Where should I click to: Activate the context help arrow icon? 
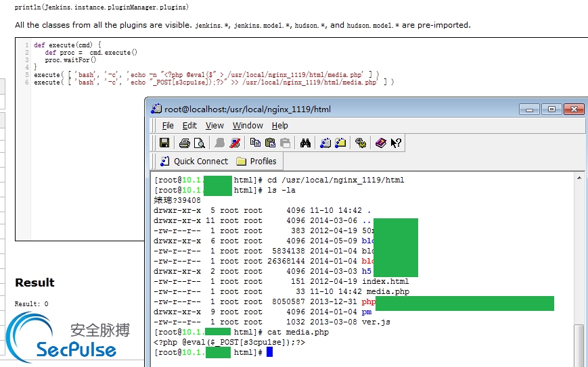pyautogui.click(x=396, y=143)
